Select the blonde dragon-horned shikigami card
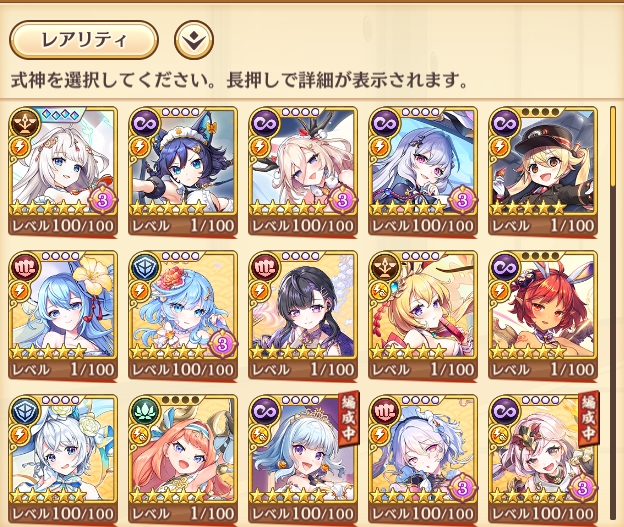 coord(423,316)
